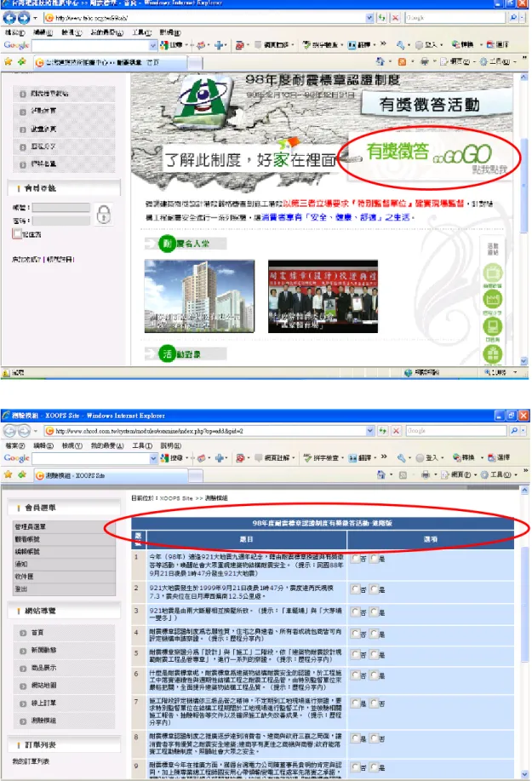Open 編輯(E) menu in the XOOPS window

point(43,445)
